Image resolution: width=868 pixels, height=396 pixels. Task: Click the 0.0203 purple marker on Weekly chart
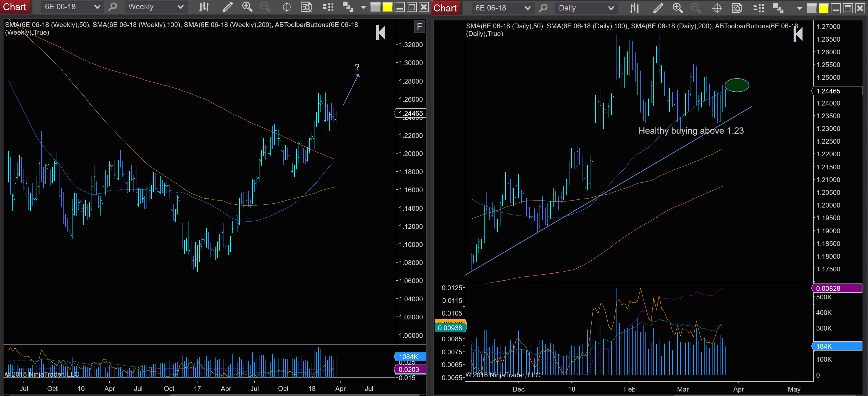point(410,369)
